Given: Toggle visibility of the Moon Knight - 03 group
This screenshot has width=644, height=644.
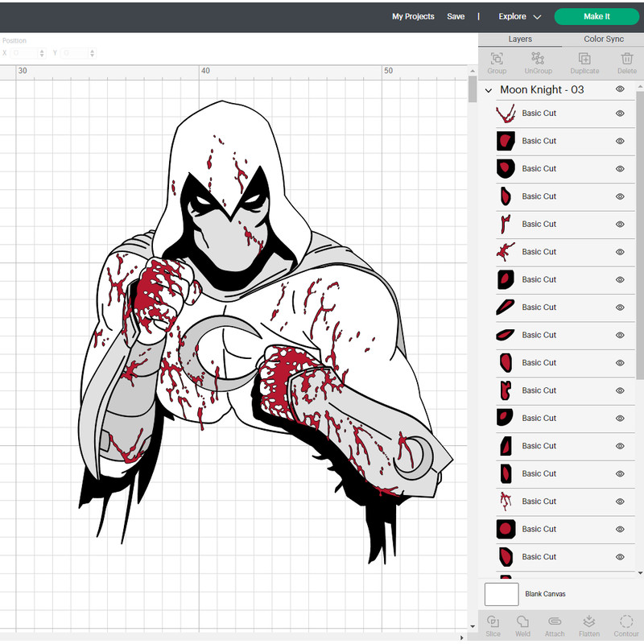Looking at the screenshot, I should [619, 89].
